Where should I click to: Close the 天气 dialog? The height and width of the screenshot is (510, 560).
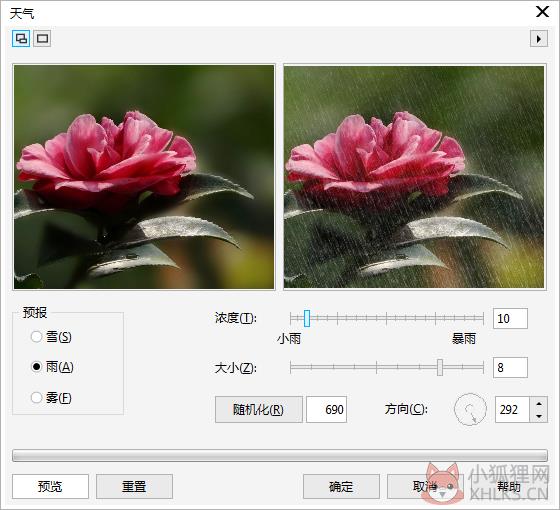click(542, 12)
